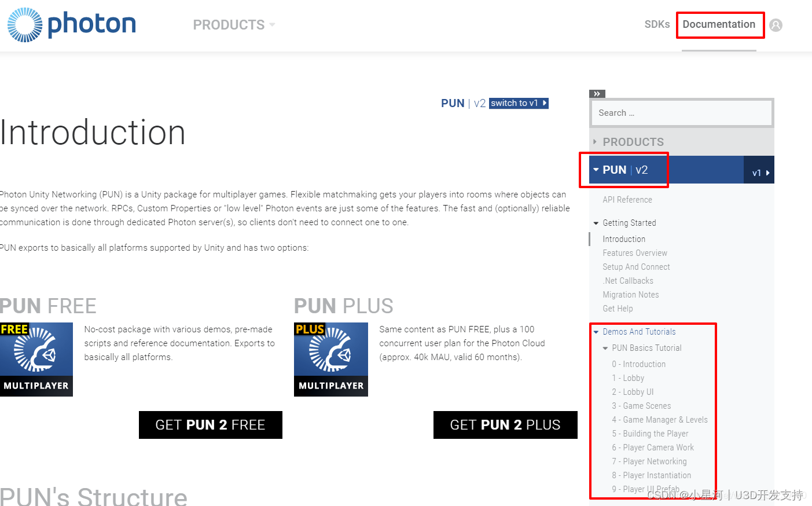Viewport: 812px width, 506px height.
Task: Click the PUN FREE multiplayer image
Action: (36, 360)
